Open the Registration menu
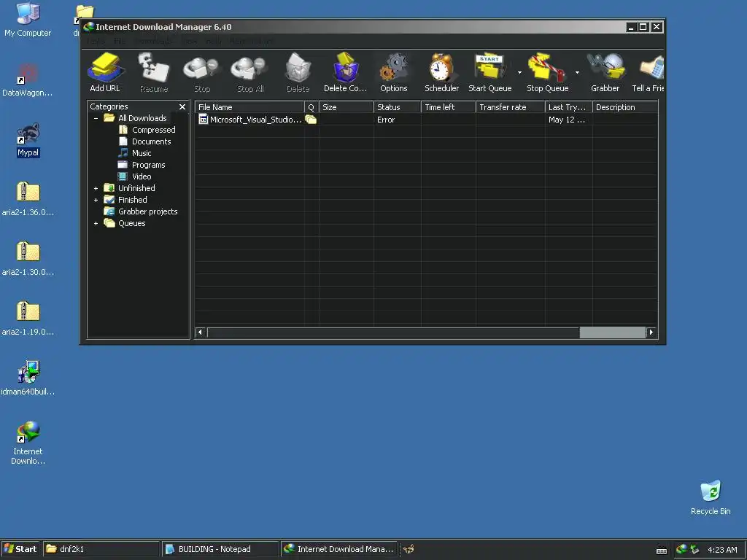The height and width of the screenshot is (560, 747). tap(252, 41)
